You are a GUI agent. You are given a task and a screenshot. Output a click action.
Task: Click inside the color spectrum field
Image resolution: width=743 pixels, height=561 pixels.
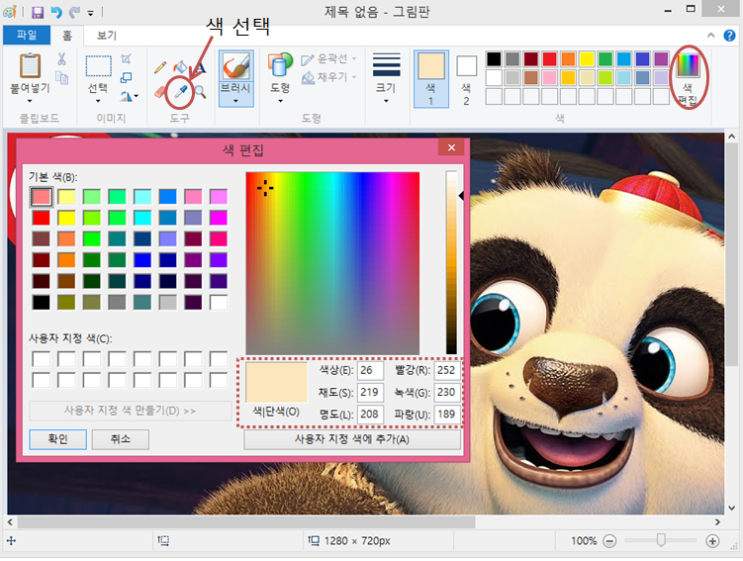pyautogui.click(x=333, y=263)
